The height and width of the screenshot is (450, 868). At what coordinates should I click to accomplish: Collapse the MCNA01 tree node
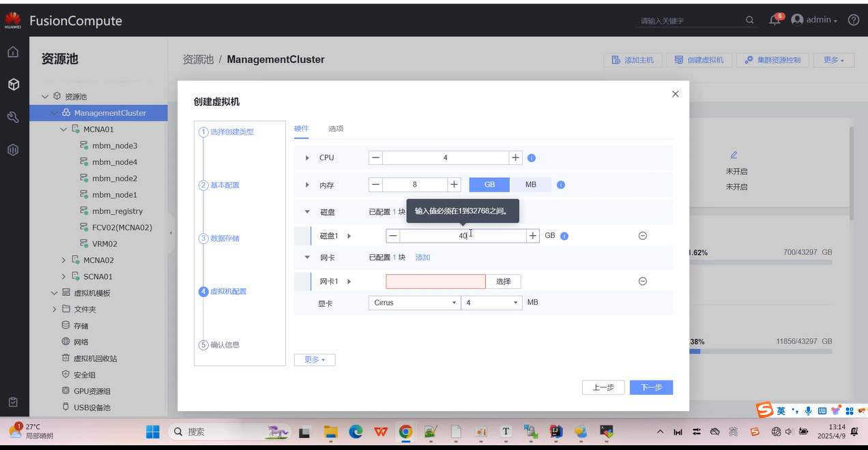click(x=63, y=130)
